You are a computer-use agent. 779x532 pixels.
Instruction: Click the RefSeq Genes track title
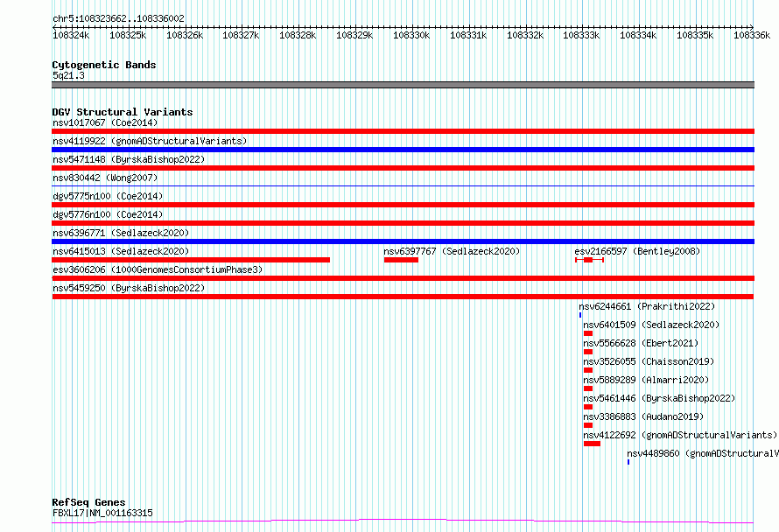(88, 503)
